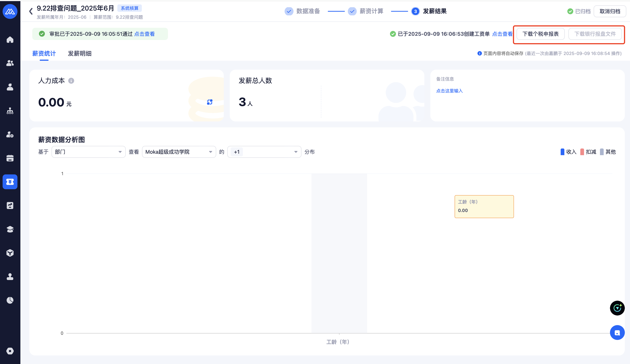Click the info icon next to 人力成本

pos(71,81)
